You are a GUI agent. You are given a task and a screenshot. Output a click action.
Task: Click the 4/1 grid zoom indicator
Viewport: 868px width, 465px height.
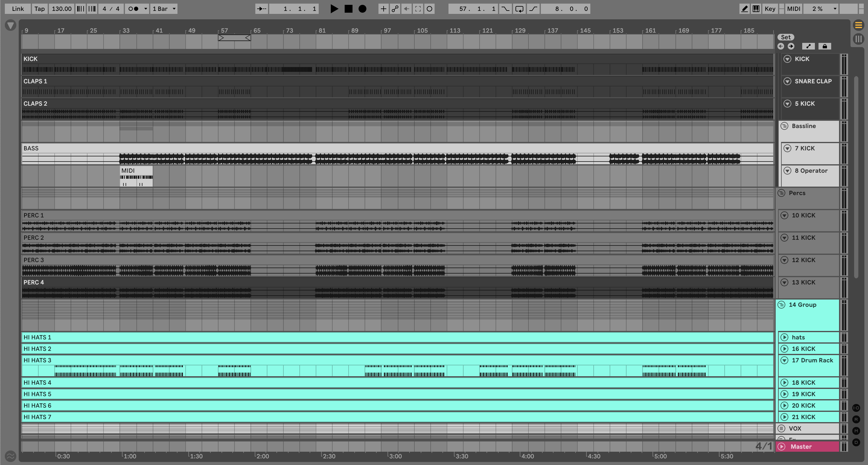click(763, 446)
